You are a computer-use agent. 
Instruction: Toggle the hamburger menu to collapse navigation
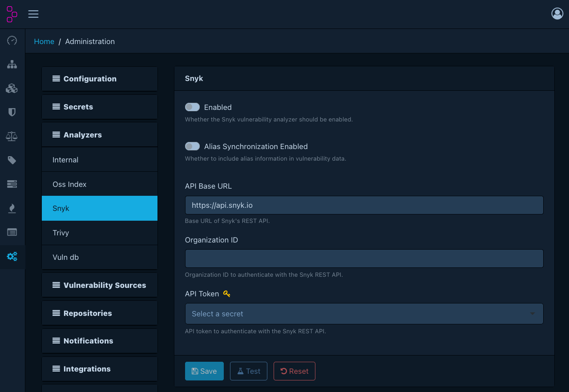coord(33,14)
